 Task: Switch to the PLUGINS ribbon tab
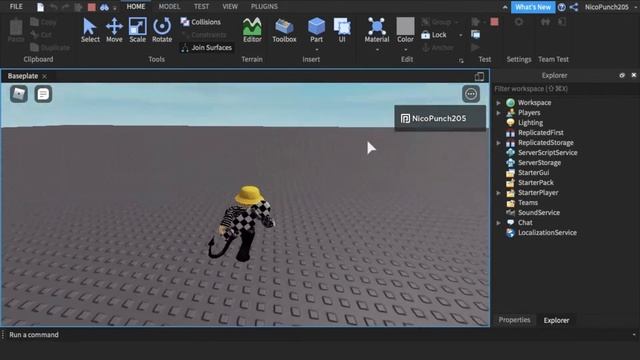[264, 7]
